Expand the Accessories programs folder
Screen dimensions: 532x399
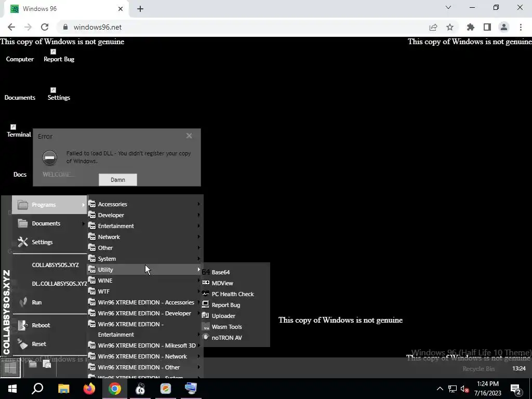point(145,204)
